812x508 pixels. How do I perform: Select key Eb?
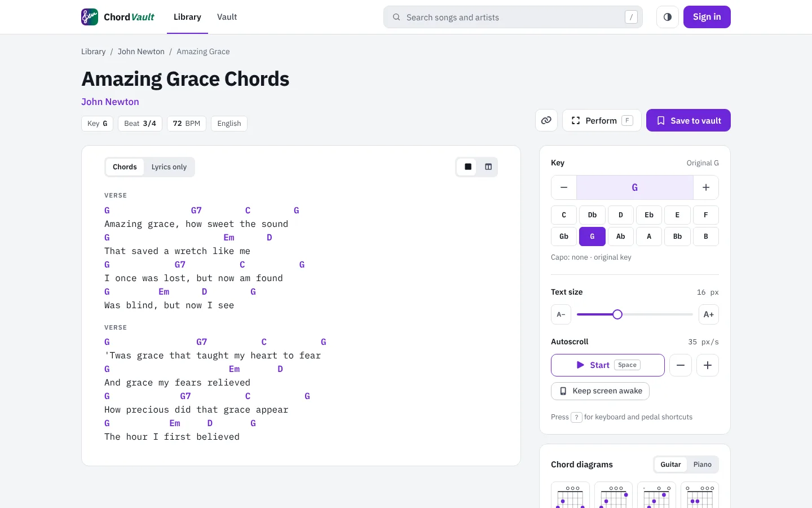point(649,215)
